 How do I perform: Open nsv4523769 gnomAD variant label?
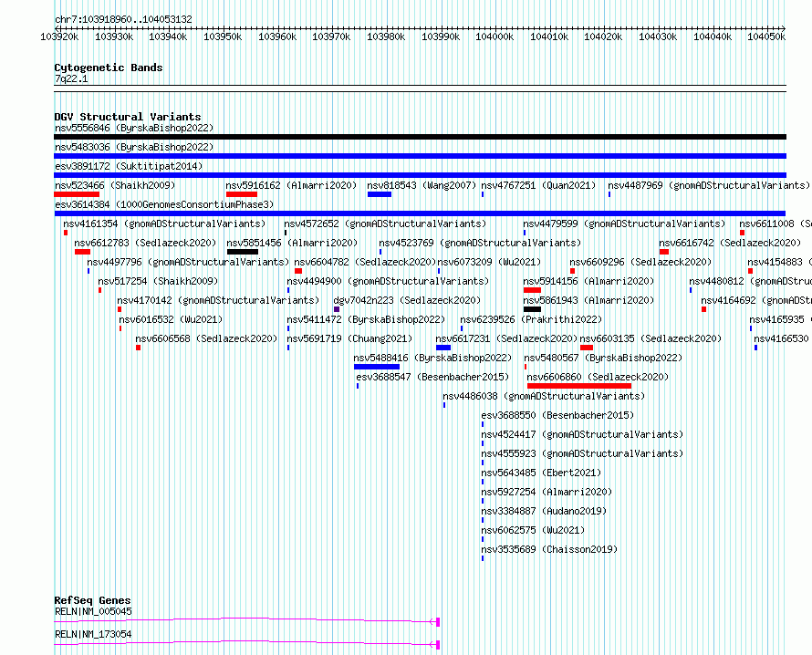480,243
